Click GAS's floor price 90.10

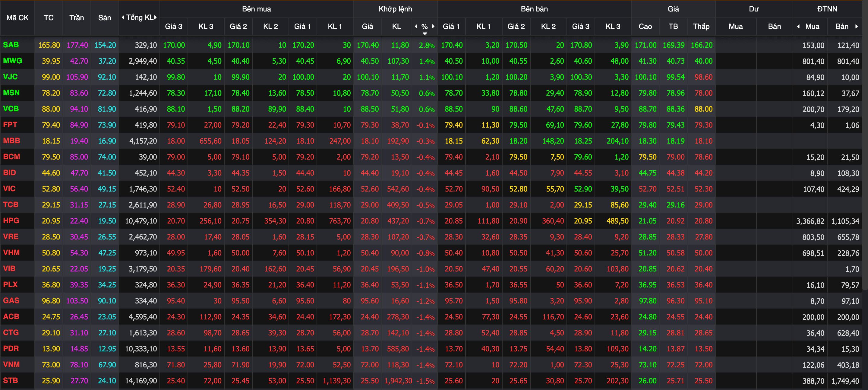(x=107, y=301)
